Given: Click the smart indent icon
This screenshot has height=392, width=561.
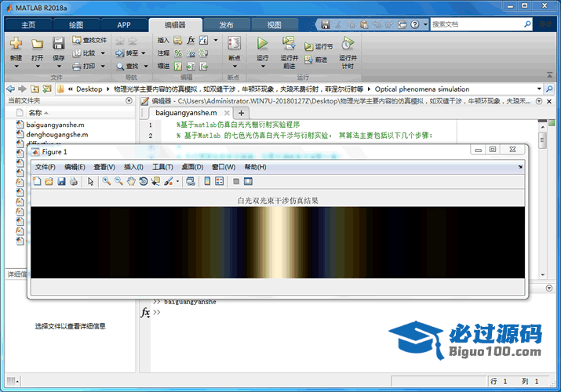Looking at the screenshot, I should point(178,66).
